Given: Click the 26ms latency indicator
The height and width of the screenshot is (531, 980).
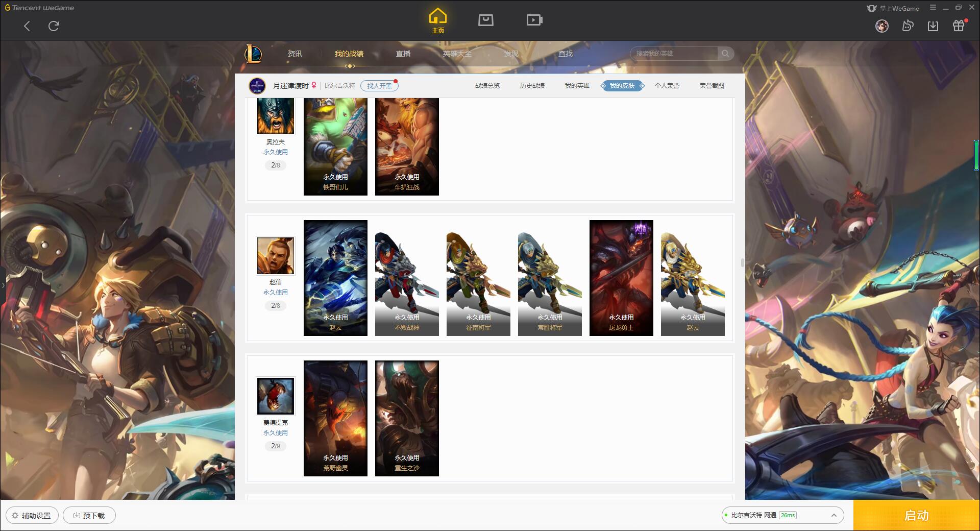Looking at the screenshot, I should coord(788,515).
